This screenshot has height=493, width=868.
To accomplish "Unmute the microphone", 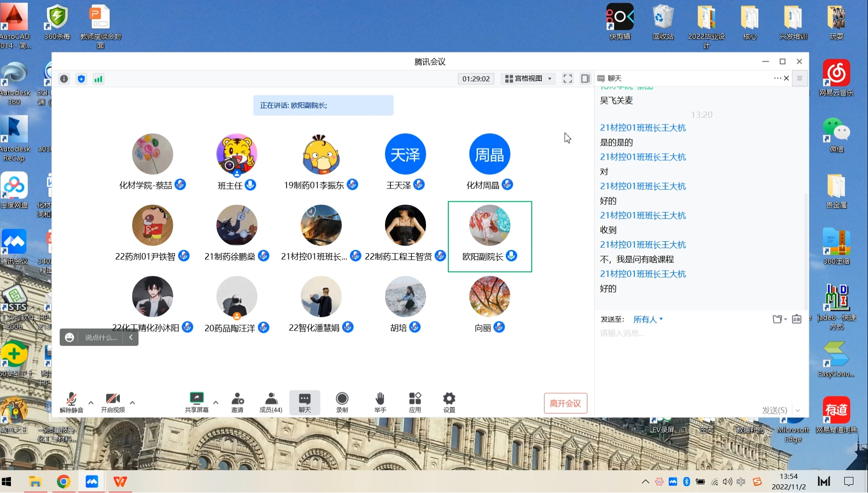I will [72, 402].
